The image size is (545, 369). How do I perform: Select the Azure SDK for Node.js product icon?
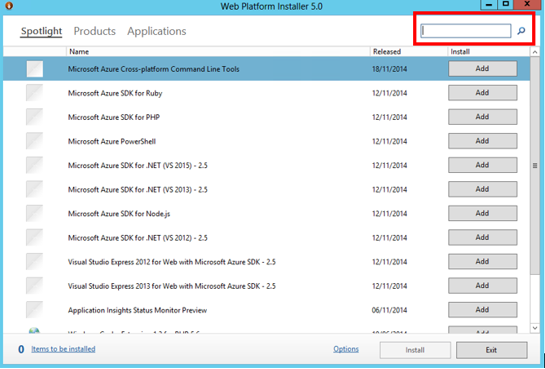click(x=35, y=213)
